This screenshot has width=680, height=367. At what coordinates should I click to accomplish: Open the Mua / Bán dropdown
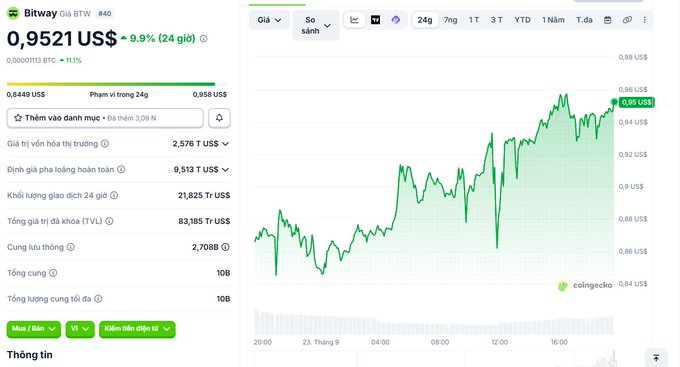point(34,329)
